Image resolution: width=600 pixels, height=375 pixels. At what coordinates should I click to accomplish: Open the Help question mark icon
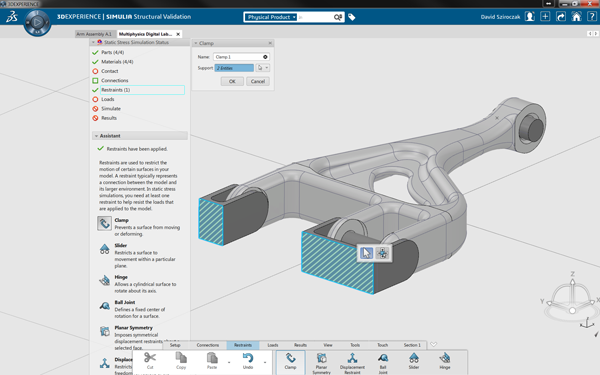click(x=592, y=16)
